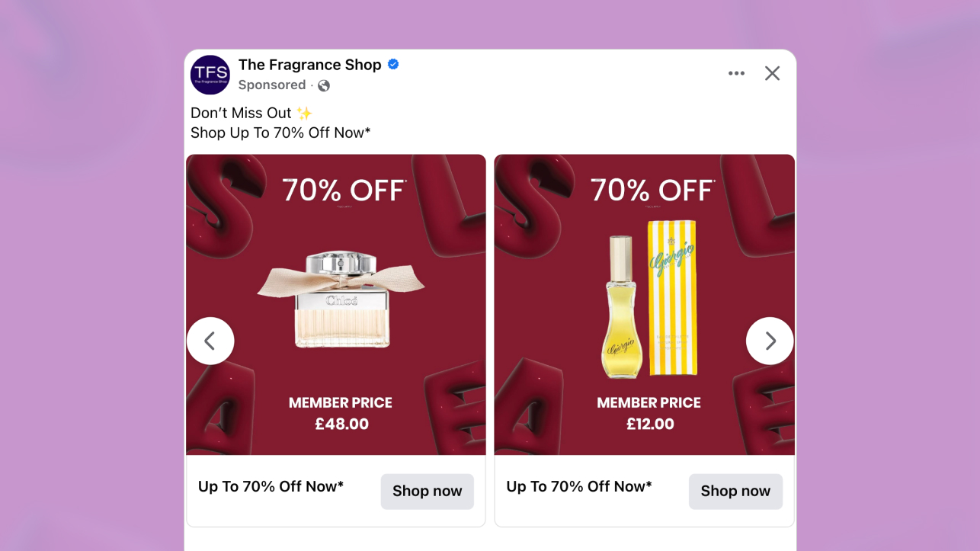Screen dimensions: 980x551
Task: Click Up To 70% Off headline, first card
Action: [271, 486]
